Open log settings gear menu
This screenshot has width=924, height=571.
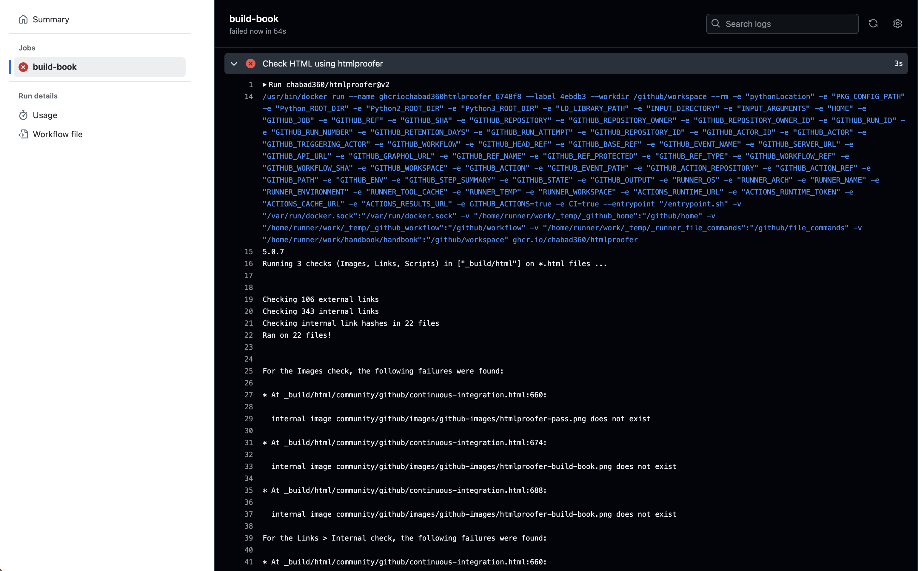point(897,23)
